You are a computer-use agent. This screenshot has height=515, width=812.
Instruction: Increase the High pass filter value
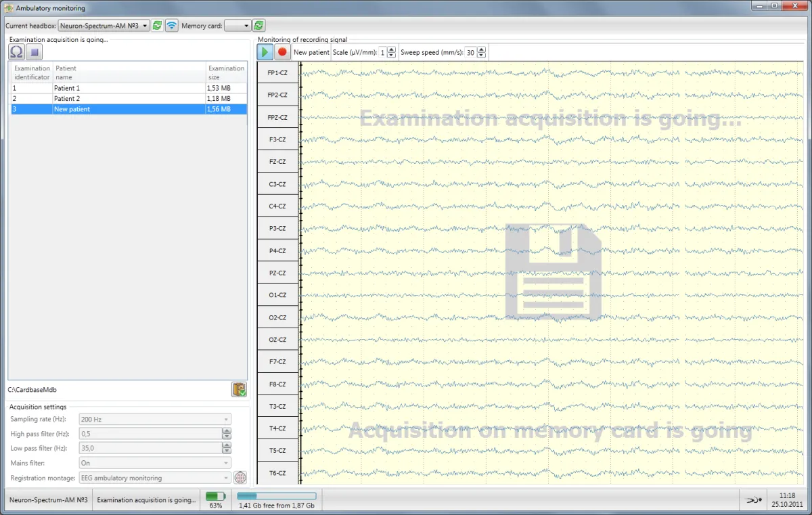point(227,431)
